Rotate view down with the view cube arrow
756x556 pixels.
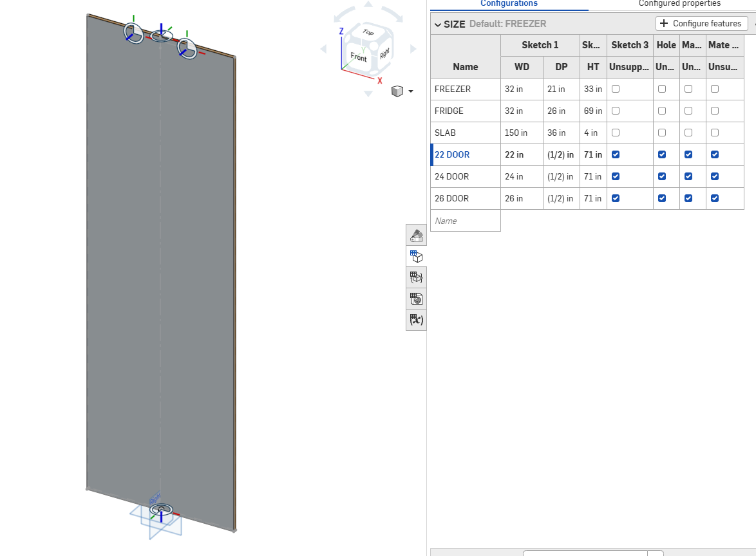click(368, 93)
